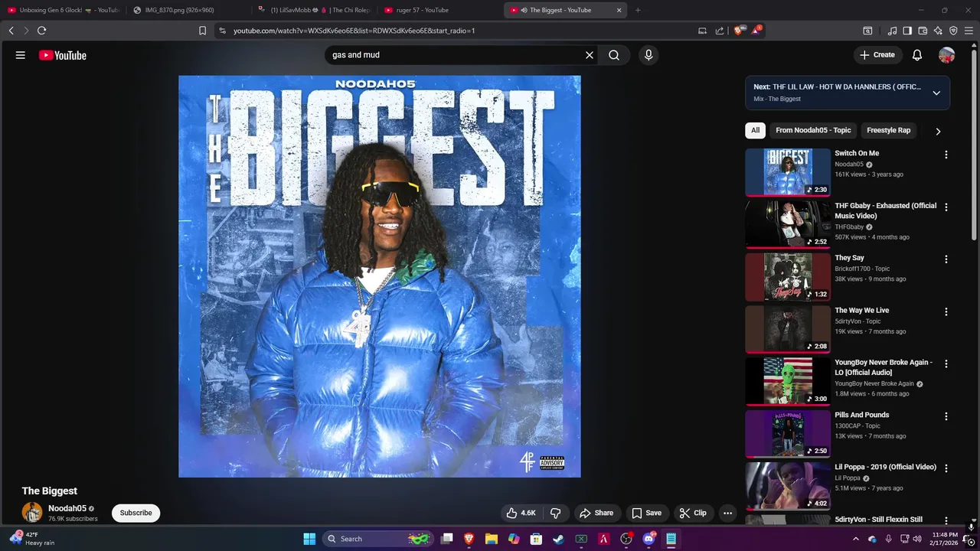
Task: Open File Explorer from the taskbar
Action: point(492,539)
